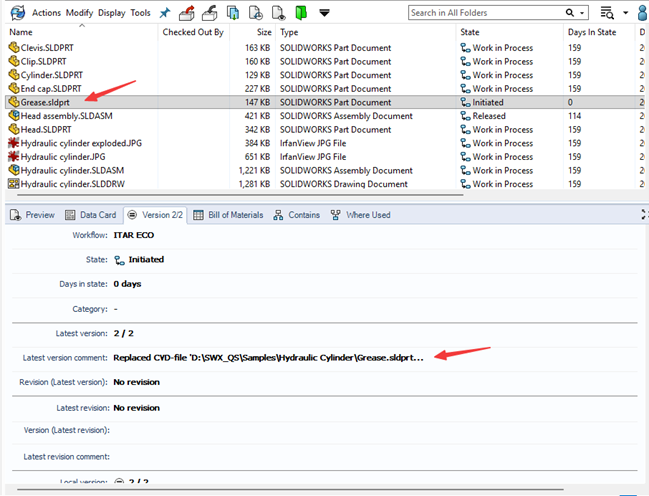
Task: Click the SOLIDWORKS PDM logo icon
Action: [x=17, y=13]
